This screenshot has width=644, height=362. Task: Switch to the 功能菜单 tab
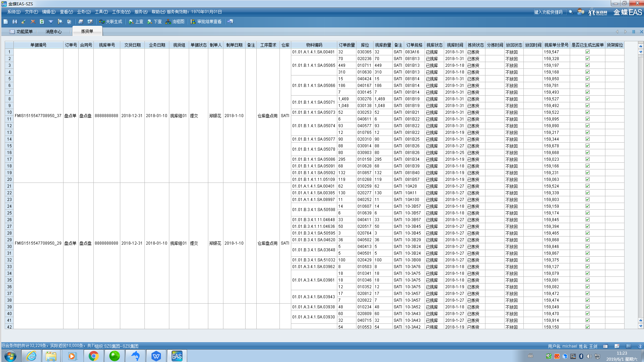[x=21, y=32]
